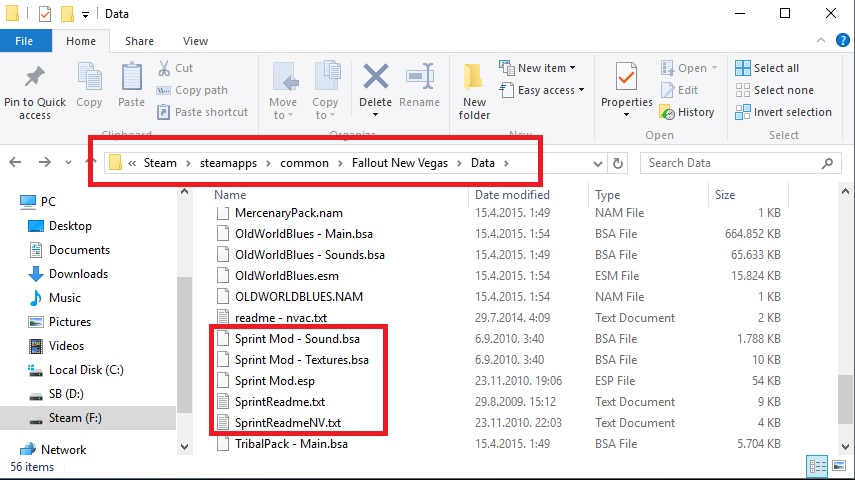
Task: Click the Copy ribbon icon
Action: (x=89, y=77)
